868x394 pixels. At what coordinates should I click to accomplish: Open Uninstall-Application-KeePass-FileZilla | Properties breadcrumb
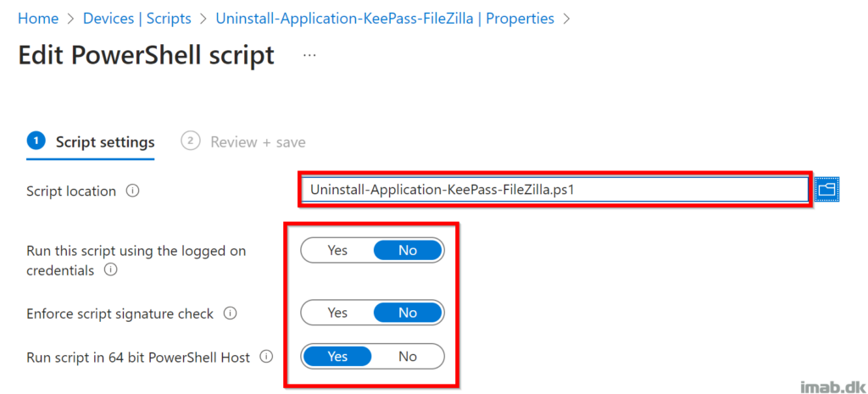[385, 19]
